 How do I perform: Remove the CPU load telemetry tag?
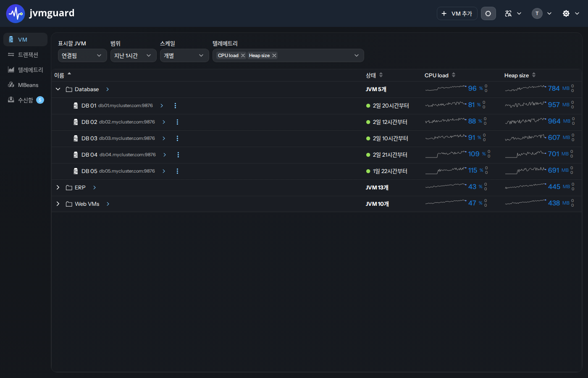point(243,55)
